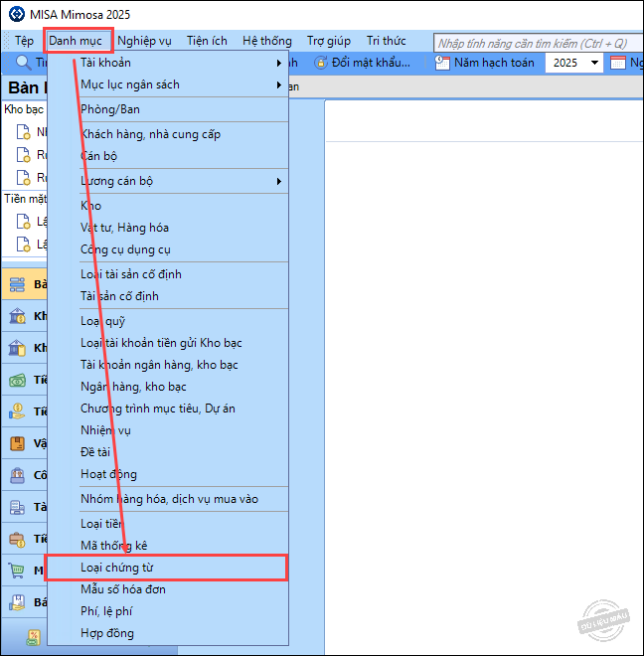
Task: Open the Trợ giúp menu
Action: [329, 41]
